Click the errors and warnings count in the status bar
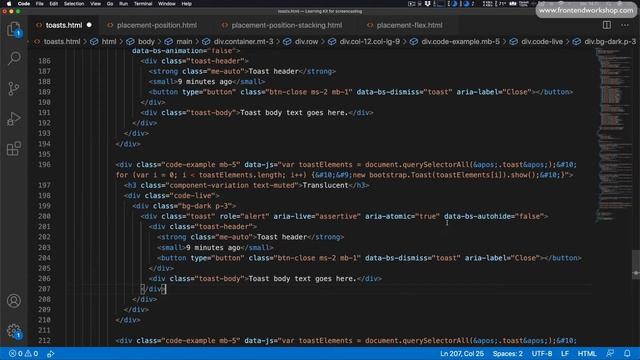The width and height of the screenshot is (640, 360). pos(24,353)
